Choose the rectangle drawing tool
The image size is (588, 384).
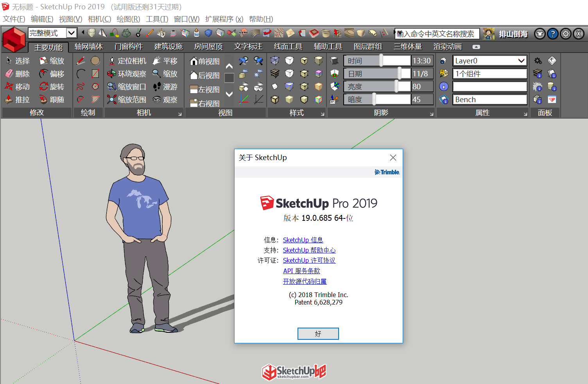click(95, 74)
